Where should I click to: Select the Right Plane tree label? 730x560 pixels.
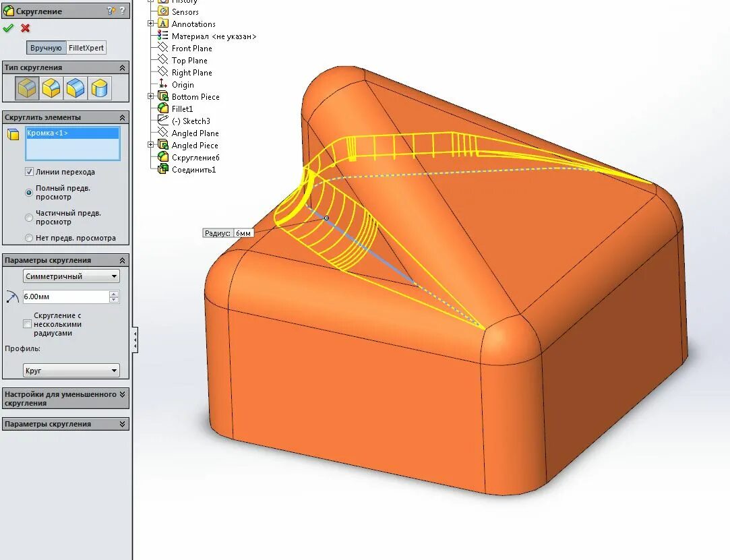pyautogui.click(x=192, y=73)
